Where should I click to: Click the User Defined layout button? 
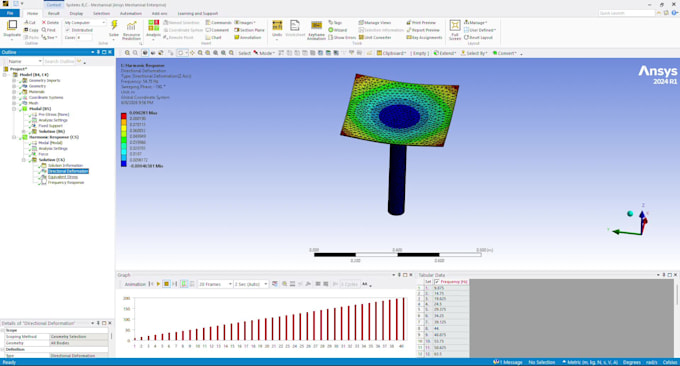pyautogui.click(x=480, y=30)
